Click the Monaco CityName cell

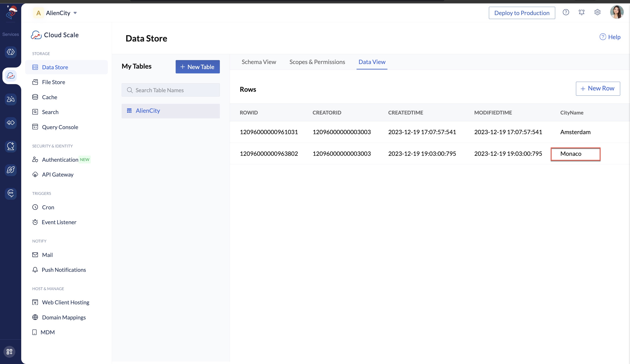[x=575, y=154]
